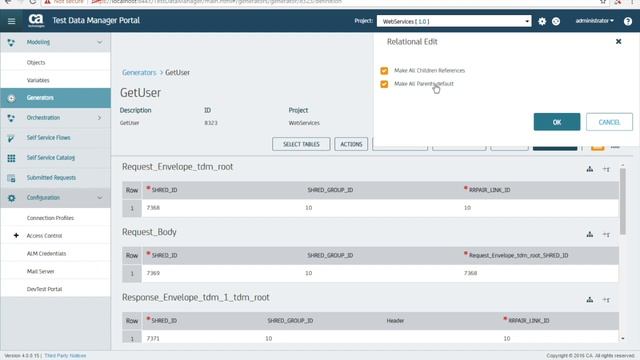Open Access Control in Configuration

pos(44,236)
